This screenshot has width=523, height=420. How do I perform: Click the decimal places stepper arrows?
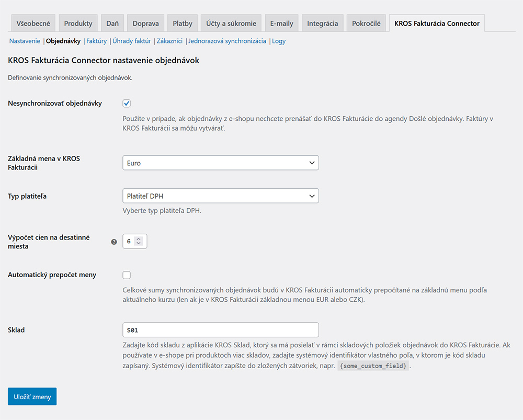click(x=139, y=241)
